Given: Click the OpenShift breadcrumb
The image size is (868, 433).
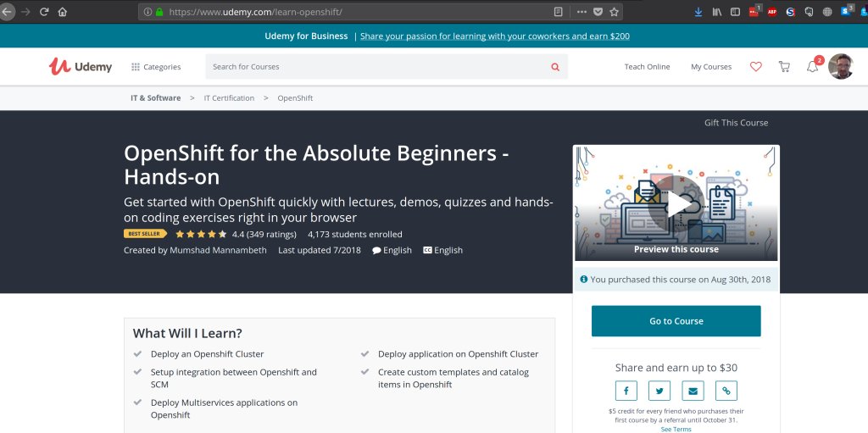Looking at the screenshot, I should pos(295,98).
